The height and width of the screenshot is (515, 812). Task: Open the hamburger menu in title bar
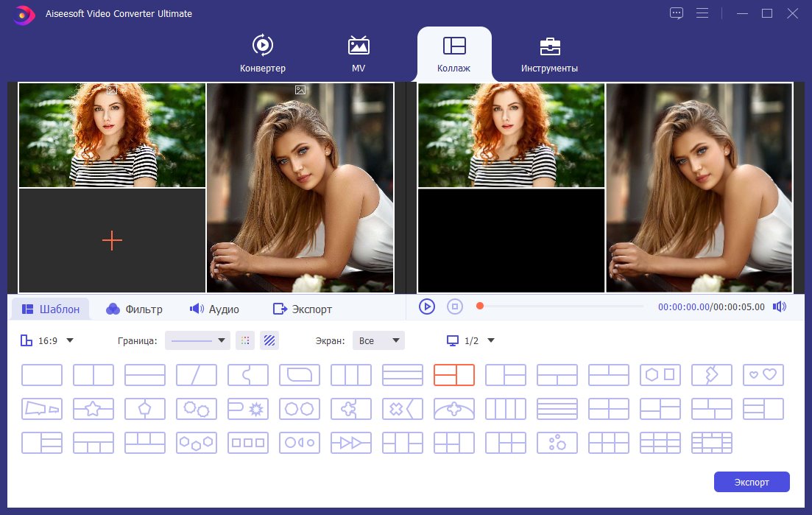702,13
